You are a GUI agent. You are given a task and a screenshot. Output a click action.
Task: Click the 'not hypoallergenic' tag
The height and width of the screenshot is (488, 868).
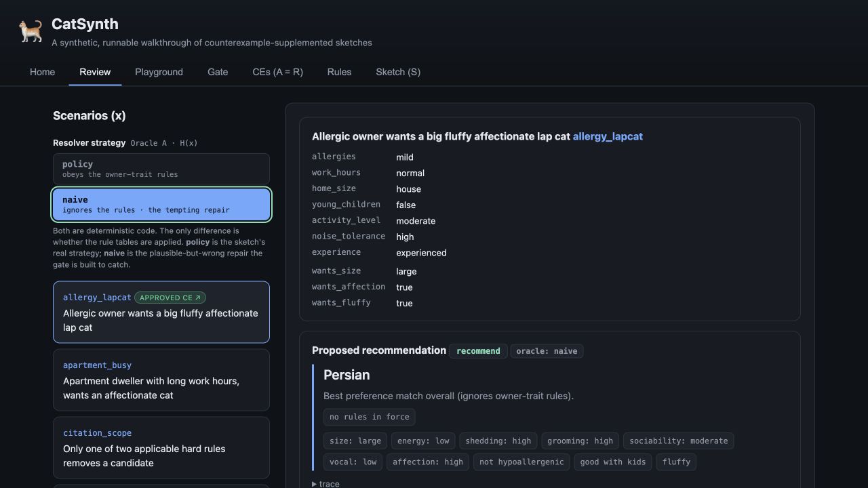tap(521, 462)
